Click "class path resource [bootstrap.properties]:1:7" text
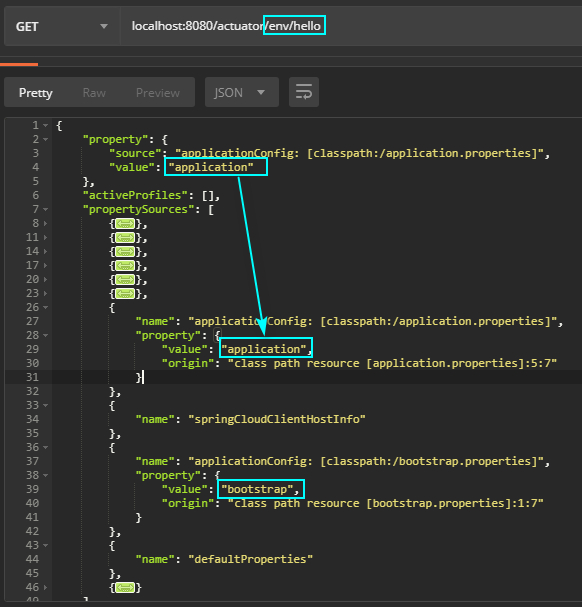 (385, 503)
